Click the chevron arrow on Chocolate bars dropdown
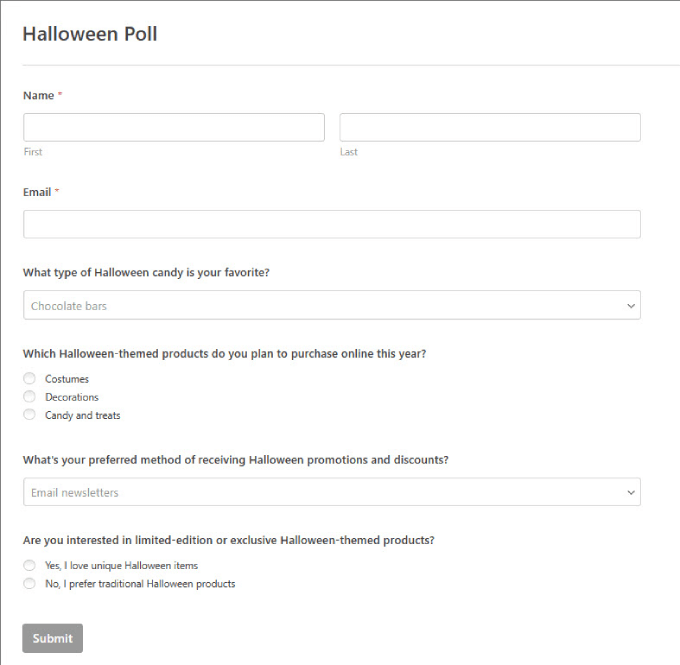The image size is (680, 665). (630, 305)
